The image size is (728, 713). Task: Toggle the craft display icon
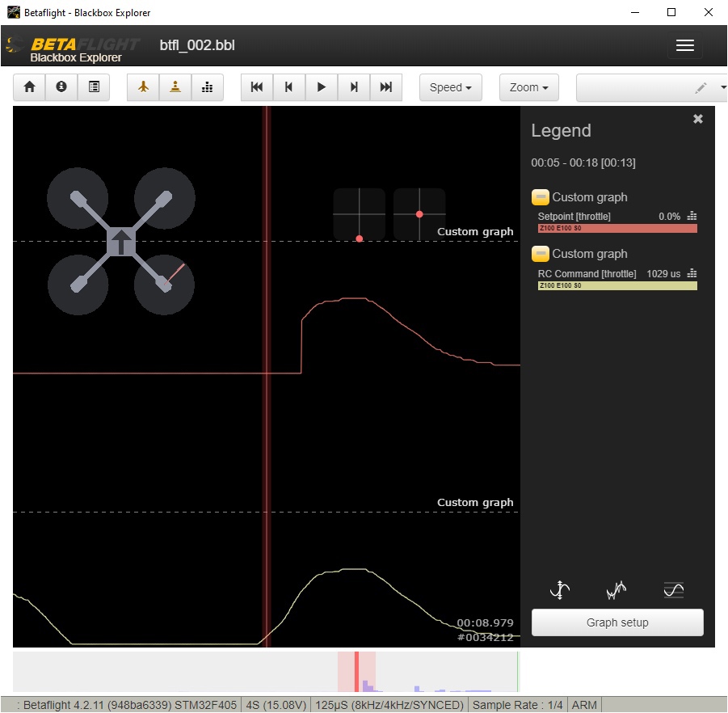[x=144, y=87]
